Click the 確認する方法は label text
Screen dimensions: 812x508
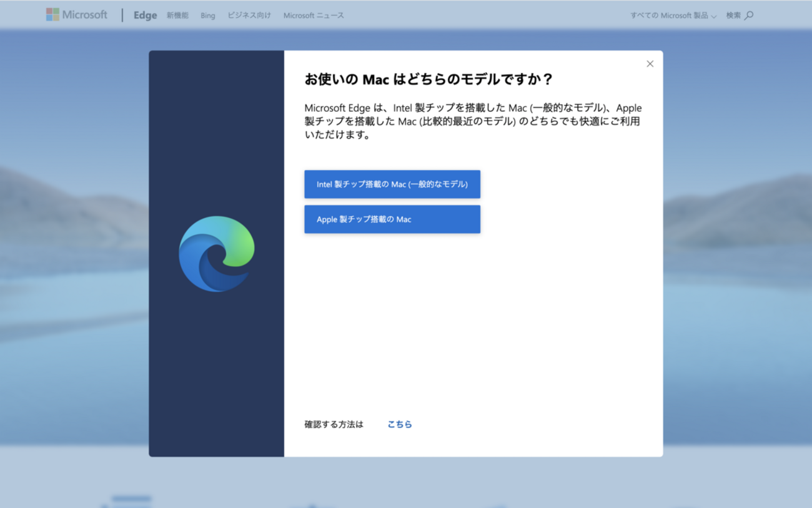coord(334,424)
